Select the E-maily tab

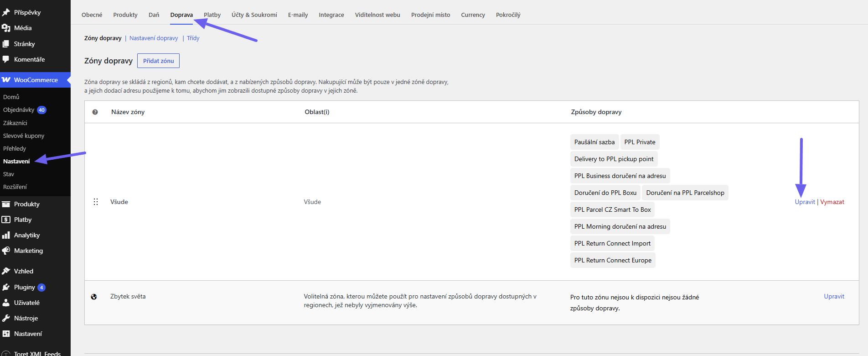tap(298, 15)
